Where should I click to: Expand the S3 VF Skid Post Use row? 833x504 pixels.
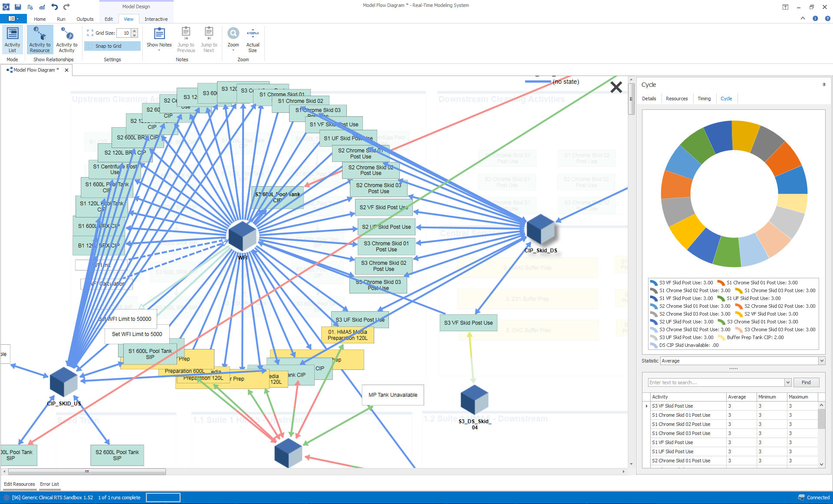click(646, 406)
